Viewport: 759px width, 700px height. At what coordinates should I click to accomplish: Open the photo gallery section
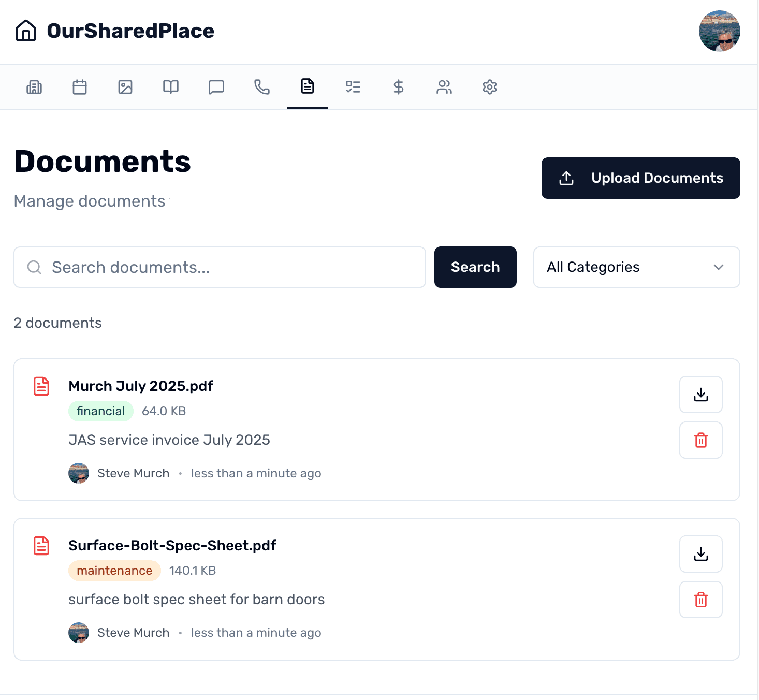[125, 87]
